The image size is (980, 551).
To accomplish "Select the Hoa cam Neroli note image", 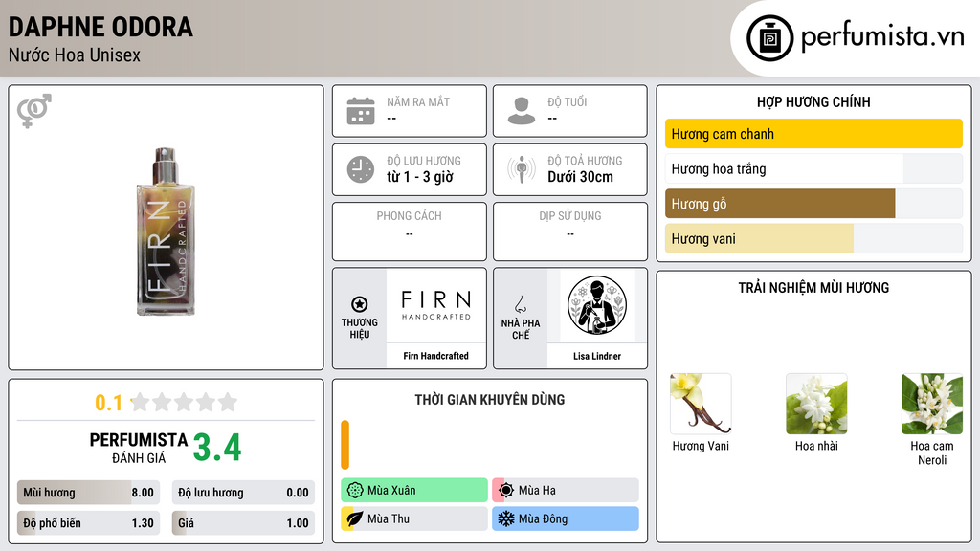I will (932, 404).
